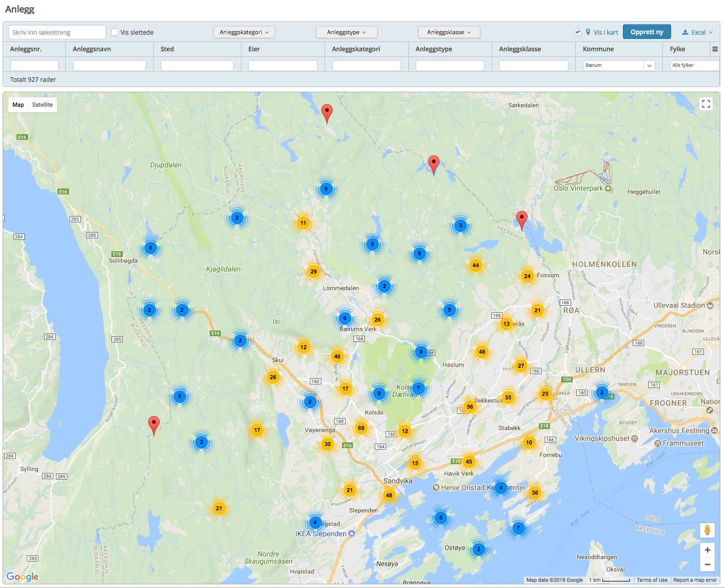725x588 pixels.
Task: Enter fullscreen map mode with the expand icon
Action: (706, 104)
